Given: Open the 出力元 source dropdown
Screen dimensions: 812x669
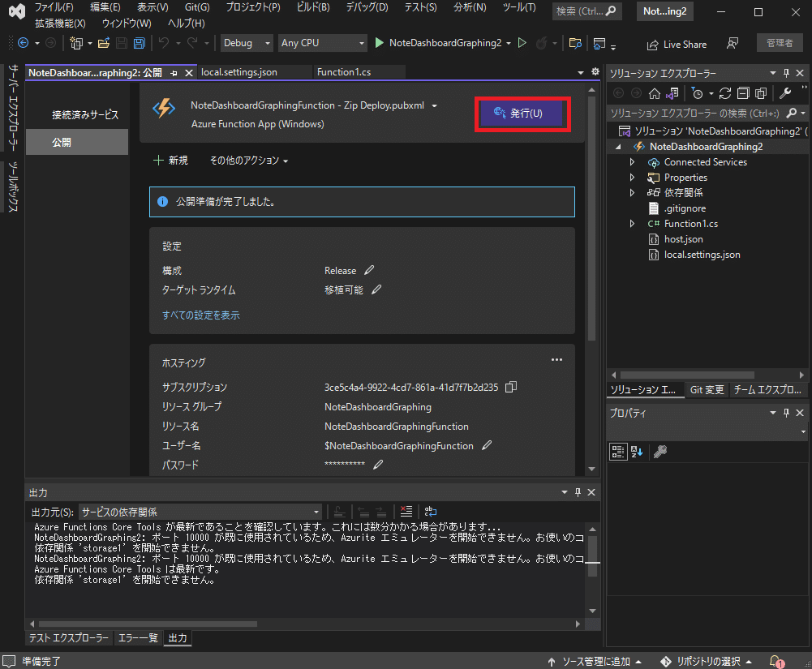Looking at the screenshot, I should [x=200, y=512].
